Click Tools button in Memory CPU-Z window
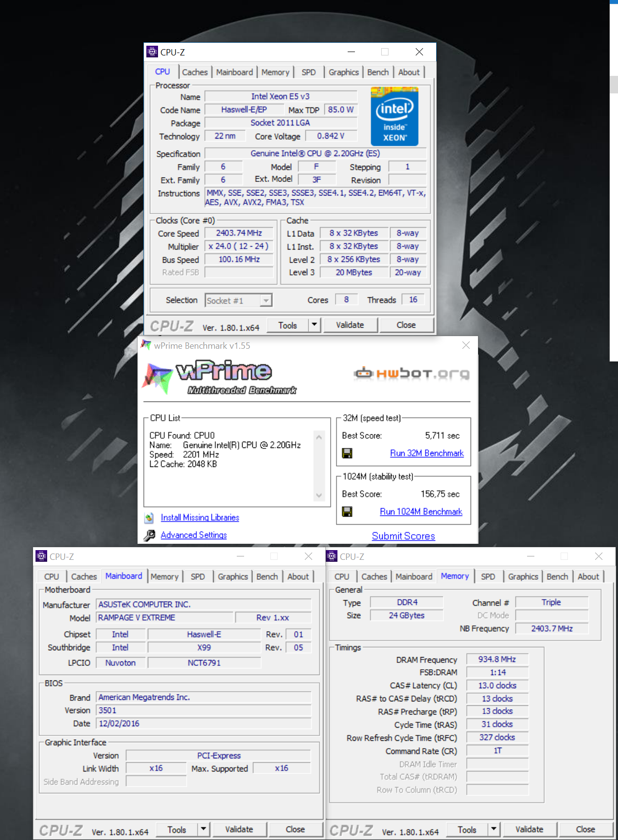Image resolution: width=618 pixels, height=840 pixels. 467,829
